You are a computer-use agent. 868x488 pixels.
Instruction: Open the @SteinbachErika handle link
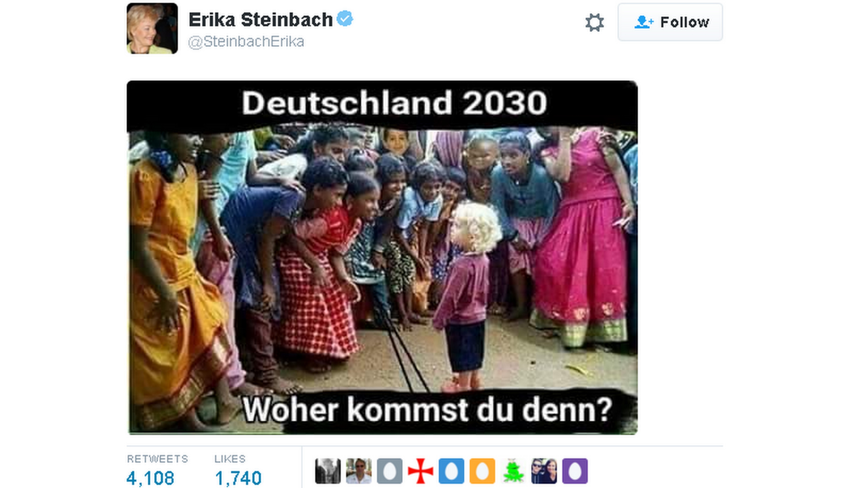(x=246, y=42)
